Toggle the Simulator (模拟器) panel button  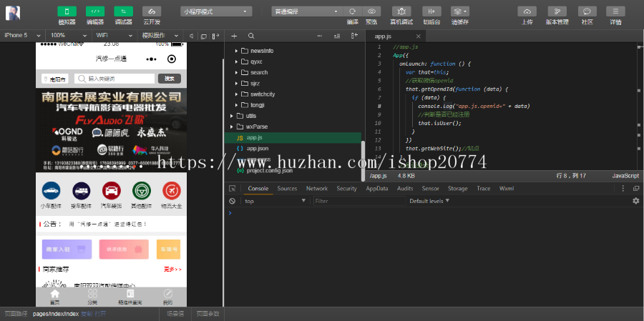67,11
